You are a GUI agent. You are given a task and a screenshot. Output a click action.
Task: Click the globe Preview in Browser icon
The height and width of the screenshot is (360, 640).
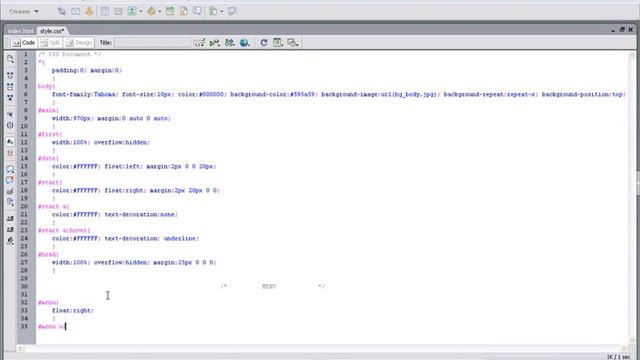244,42
